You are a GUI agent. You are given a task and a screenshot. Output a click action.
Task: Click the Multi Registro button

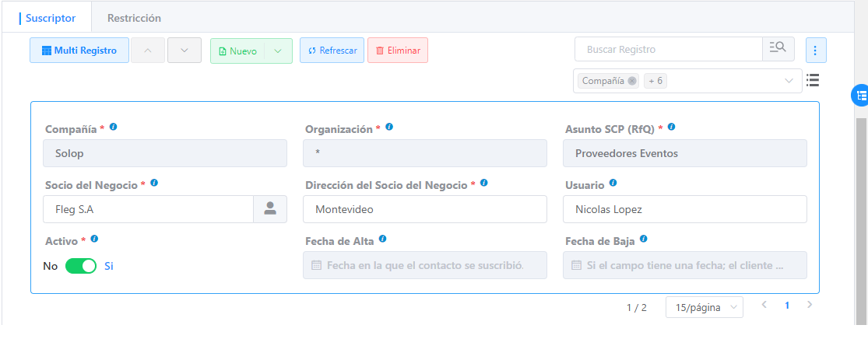click(79, 51)
